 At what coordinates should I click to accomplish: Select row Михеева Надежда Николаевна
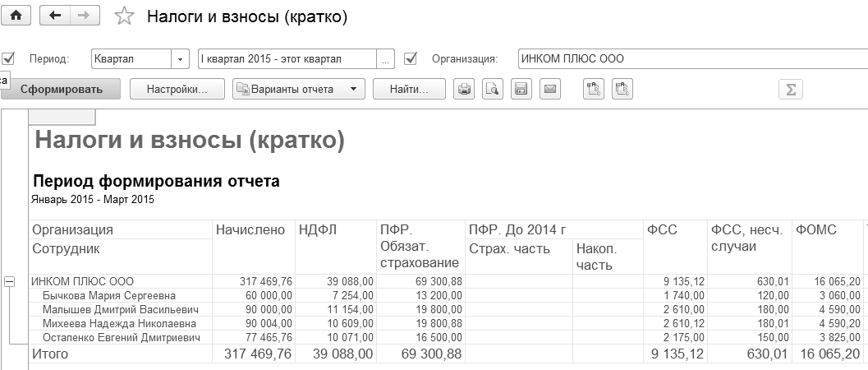118,323
